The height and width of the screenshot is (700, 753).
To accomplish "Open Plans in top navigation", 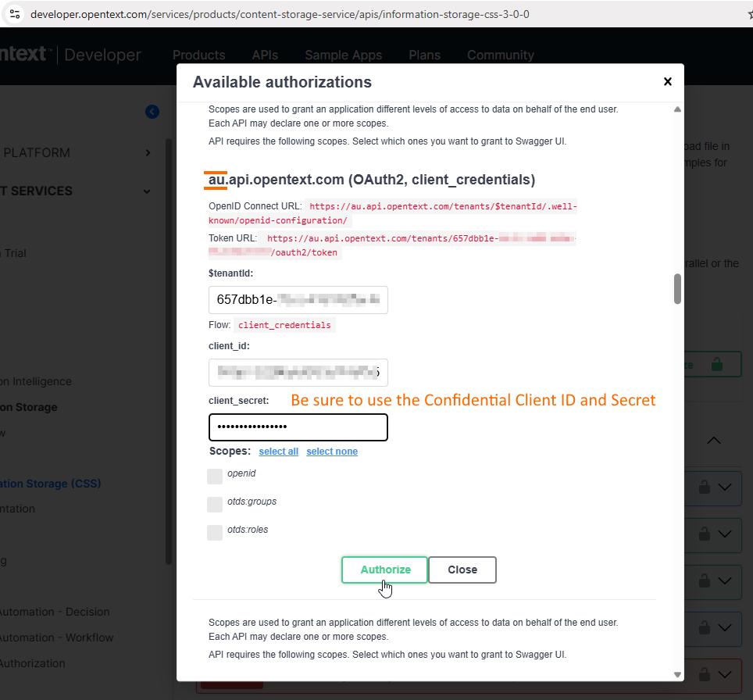I will point(424,55).
